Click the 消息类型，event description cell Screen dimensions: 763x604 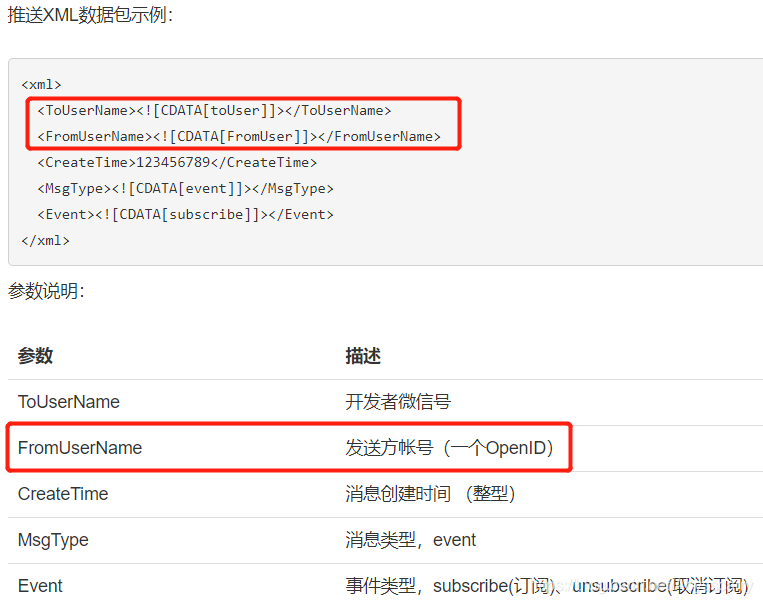tap(411, 540)
